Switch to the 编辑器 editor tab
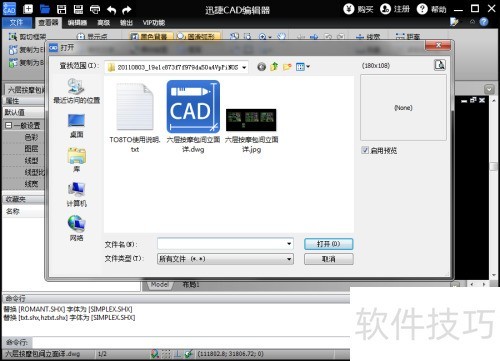This screenshot has height=361, width=500. (77, 23)
